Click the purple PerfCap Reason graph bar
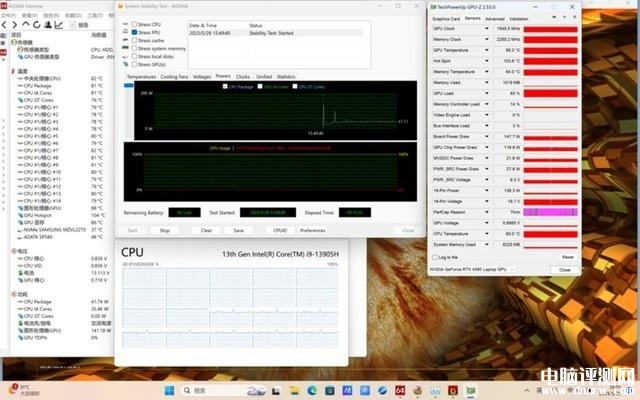640x400 pixels. click(551, 212)
